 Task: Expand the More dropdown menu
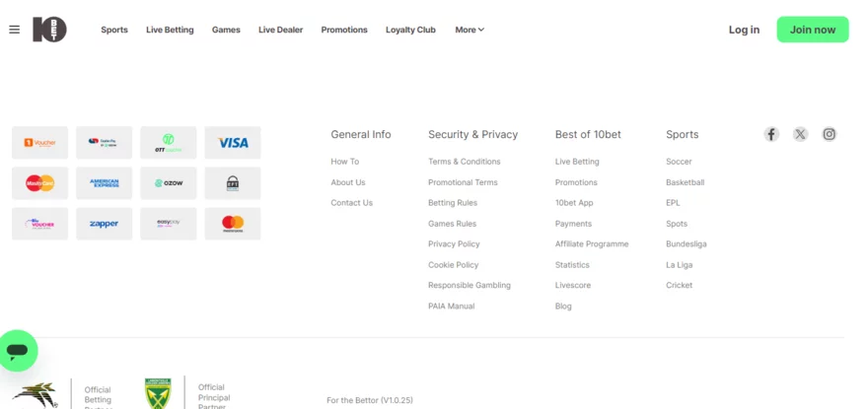470,30
